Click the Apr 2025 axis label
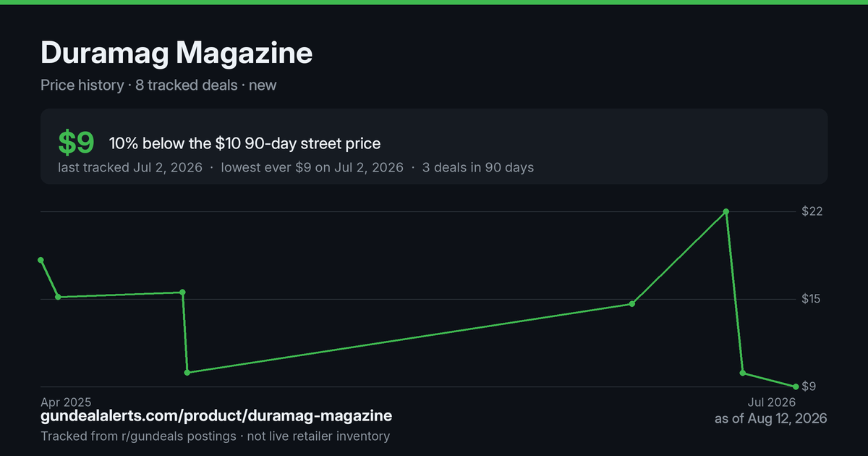The width and height of the screenshot is (868, 456). (x=66, y=402)
